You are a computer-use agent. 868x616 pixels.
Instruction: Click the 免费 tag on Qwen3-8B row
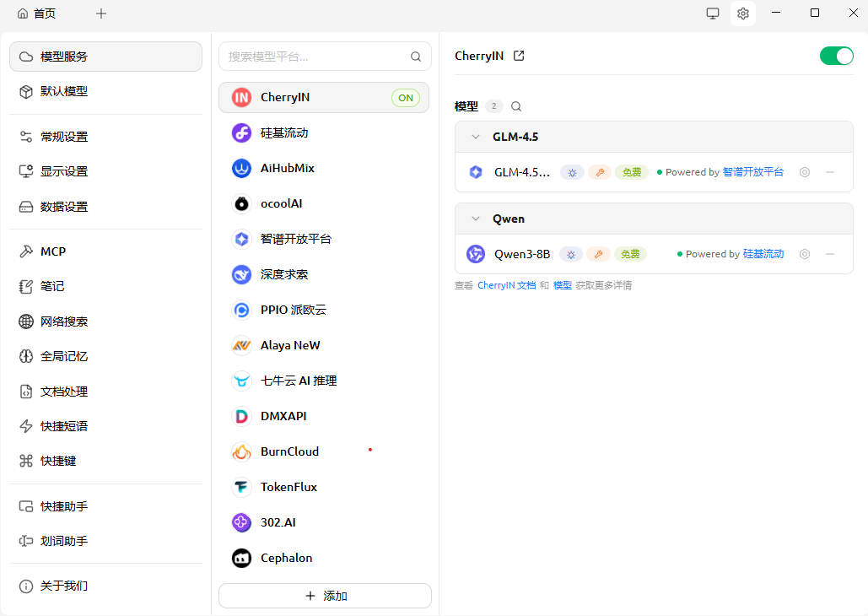click(630, 254)
